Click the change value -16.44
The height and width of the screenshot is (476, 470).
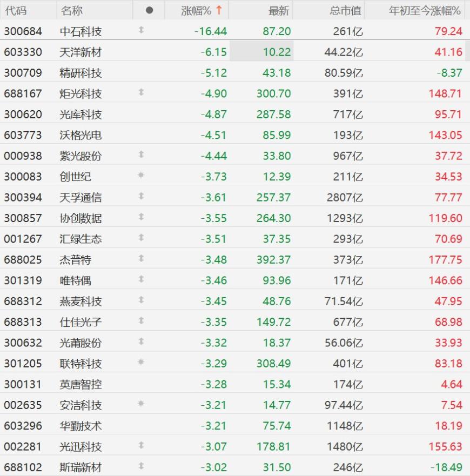click(x=210, y=31)
